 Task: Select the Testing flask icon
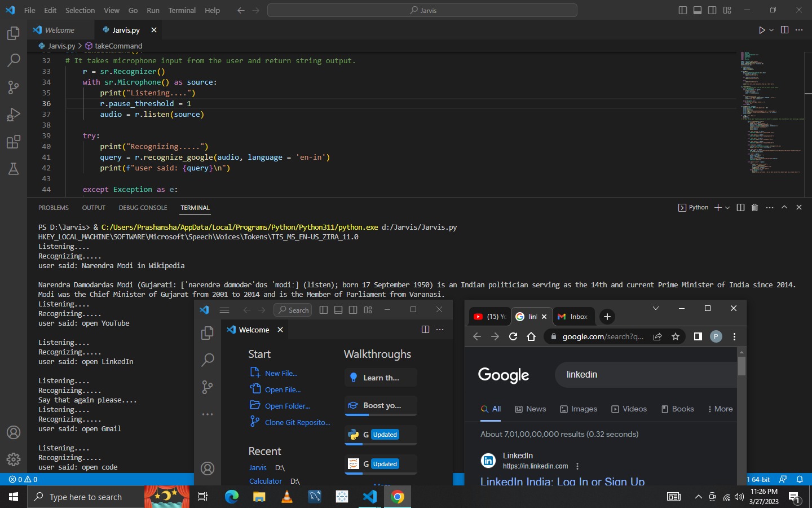click(x=14, y=169)
